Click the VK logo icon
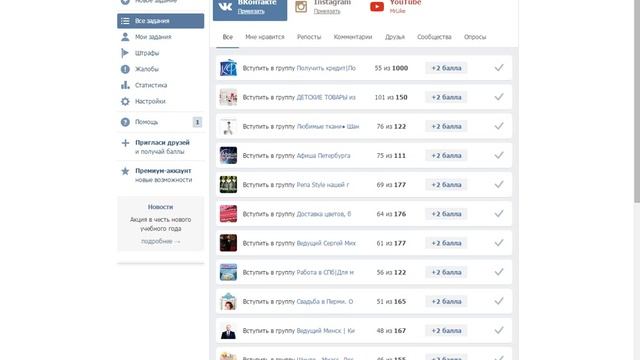The width and height of the screenshot is (640, 360). click(225, 6)
